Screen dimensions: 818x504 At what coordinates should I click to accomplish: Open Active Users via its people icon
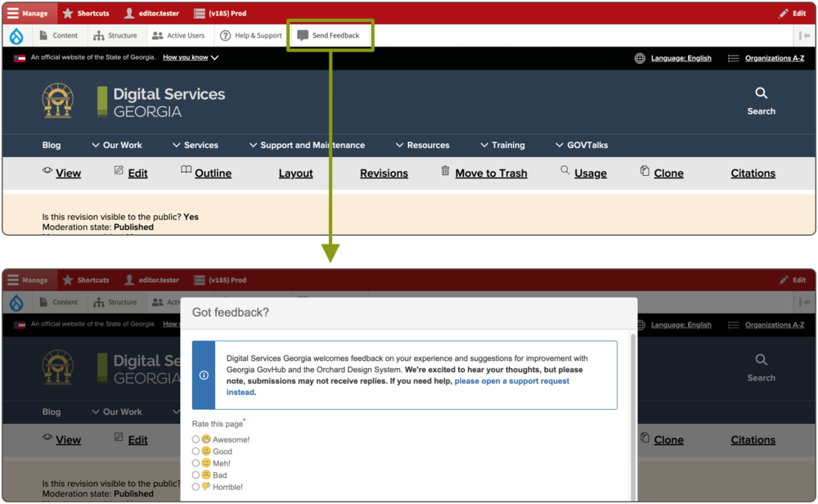tap(158, 36)
